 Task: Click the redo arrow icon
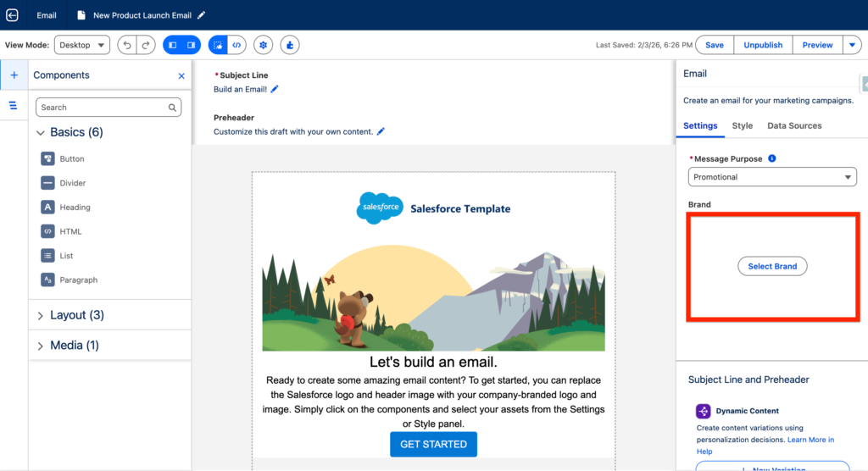pos(146,45)
